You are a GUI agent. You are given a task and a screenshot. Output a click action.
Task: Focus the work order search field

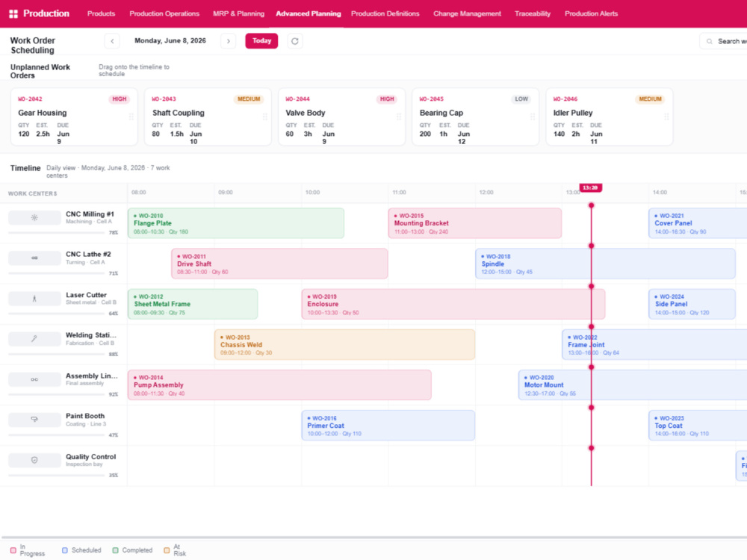coord(724,41)
